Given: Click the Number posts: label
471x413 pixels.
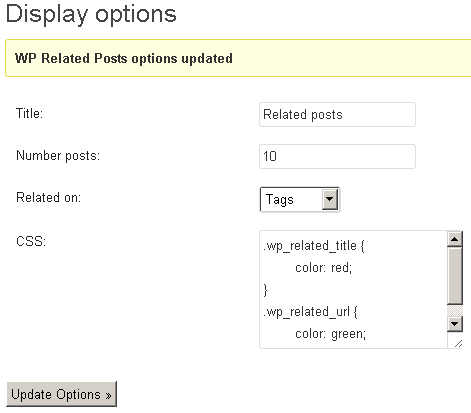Looking at the screenshot, I should coord(58,156).
